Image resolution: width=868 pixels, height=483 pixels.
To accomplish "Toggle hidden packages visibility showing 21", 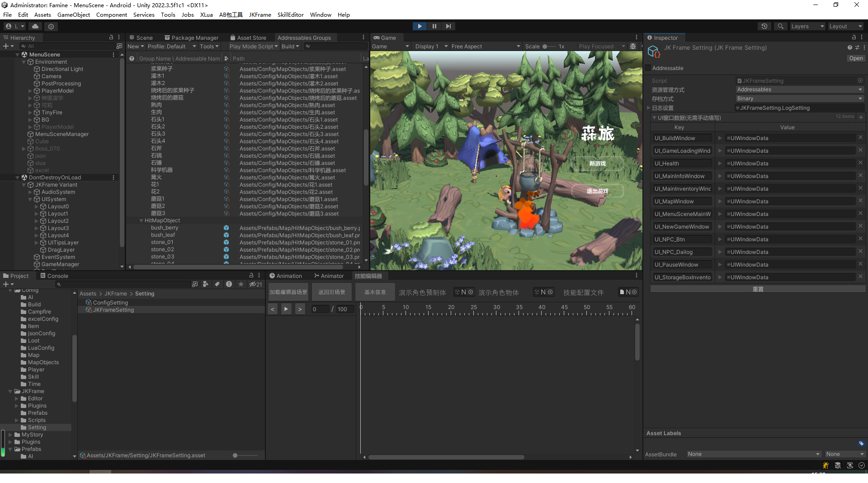I will [256, 284].
